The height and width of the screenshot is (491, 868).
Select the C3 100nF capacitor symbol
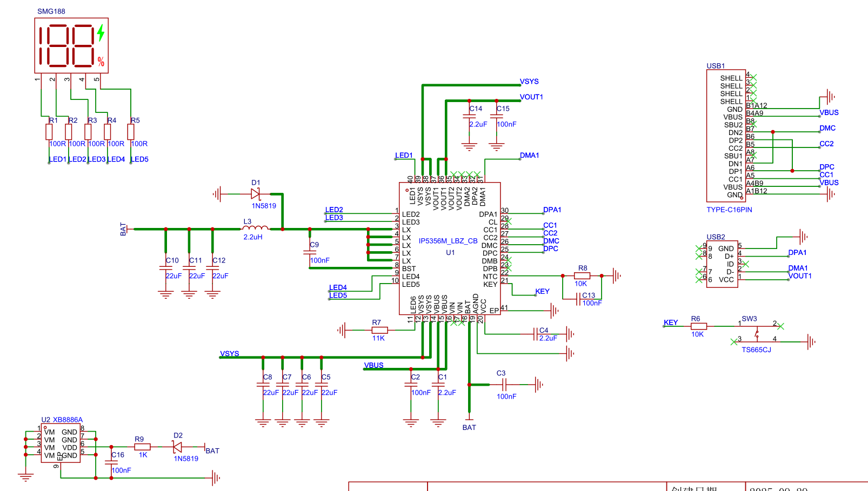pos(504,385)
